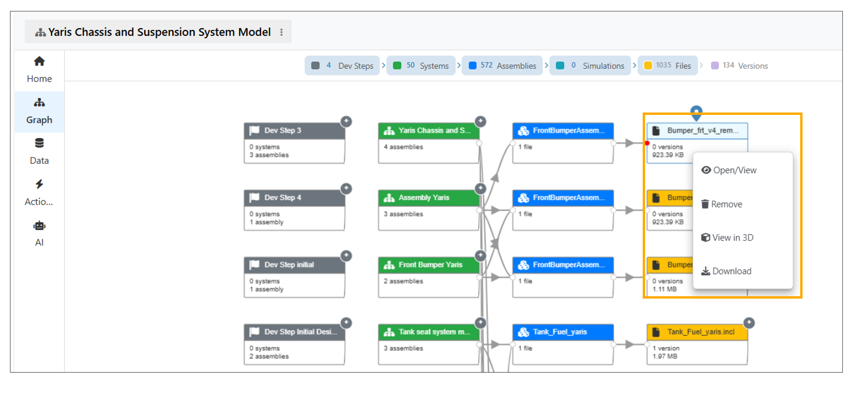Select the Tank_Fuel_yaris assembly node
The width and height of the screenshot is (868, 413).
[x=563, y=332]
